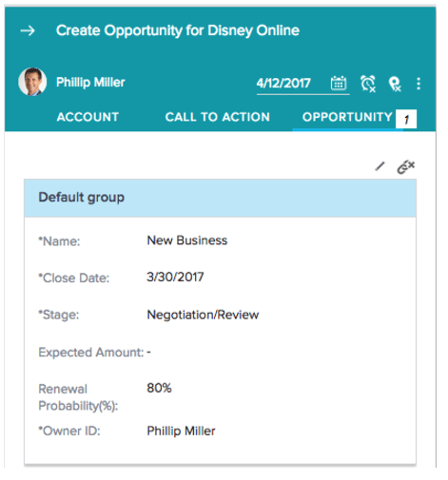
Task: Open the three-dot more options menu
Action: (x=419, y=84)
